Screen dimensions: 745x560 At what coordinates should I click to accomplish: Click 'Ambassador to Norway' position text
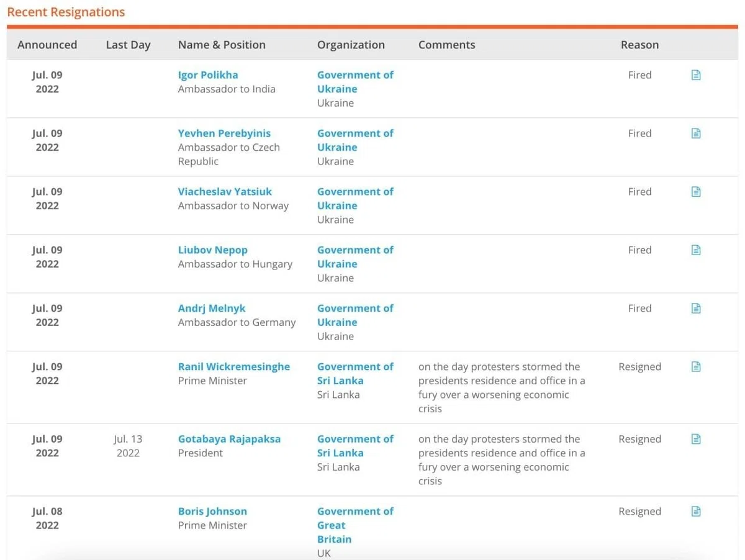pos(233,205)
